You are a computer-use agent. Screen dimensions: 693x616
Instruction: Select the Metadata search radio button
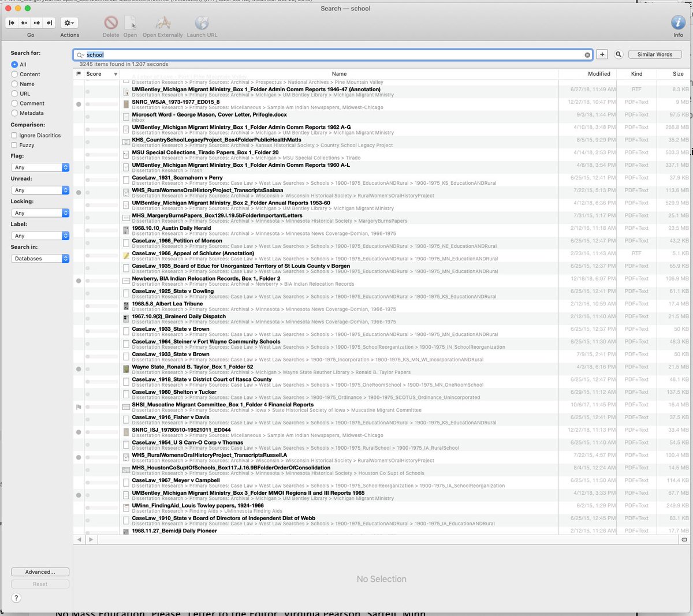[x=14, y=114]
